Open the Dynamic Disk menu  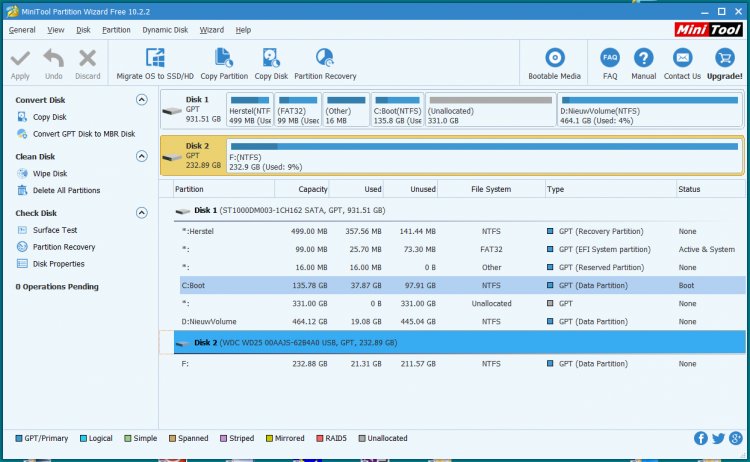click(x=164, y=30)
